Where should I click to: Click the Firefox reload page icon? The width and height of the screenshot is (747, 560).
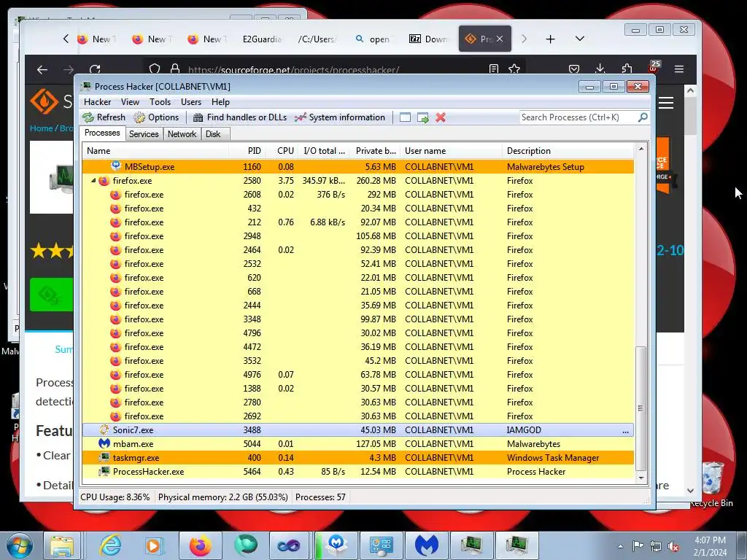(x=95, y=70)
